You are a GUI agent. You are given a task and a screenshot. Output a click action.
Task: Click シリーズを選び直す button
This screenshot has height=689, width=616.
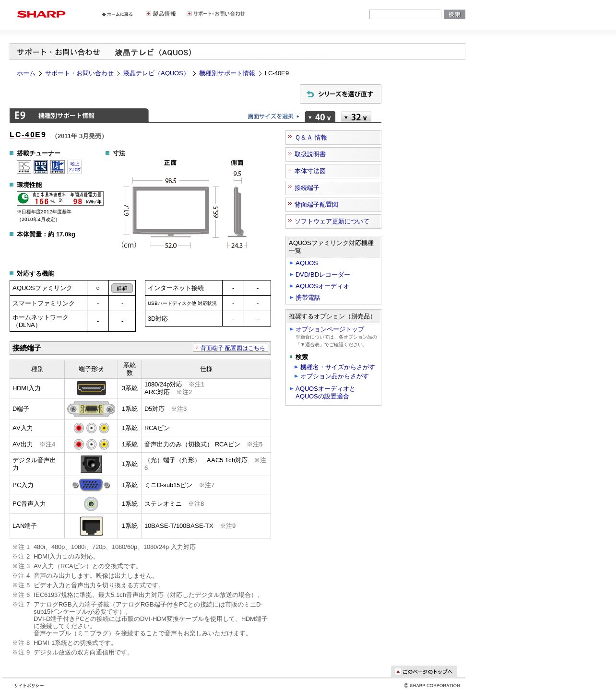coord(341,94)
